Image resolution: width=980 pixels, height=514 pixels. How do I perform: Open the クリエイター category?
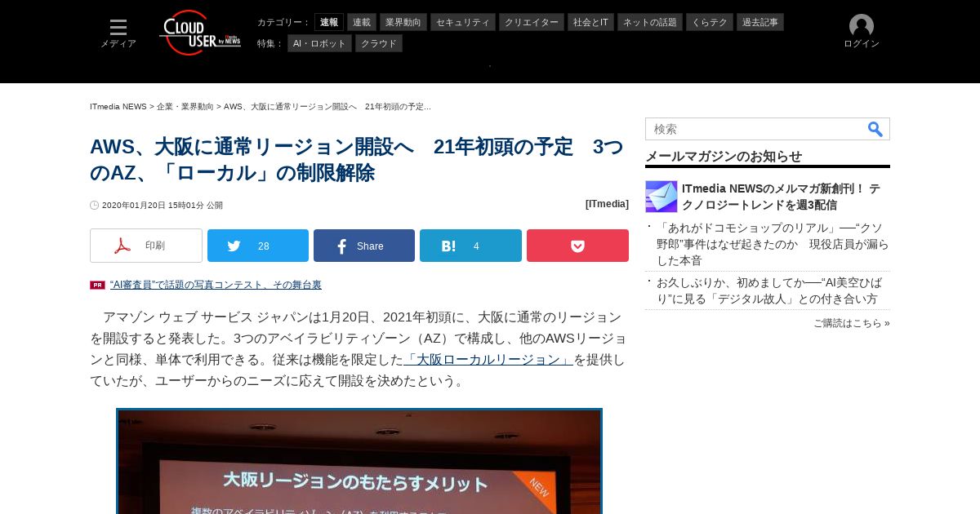(532, 22)
